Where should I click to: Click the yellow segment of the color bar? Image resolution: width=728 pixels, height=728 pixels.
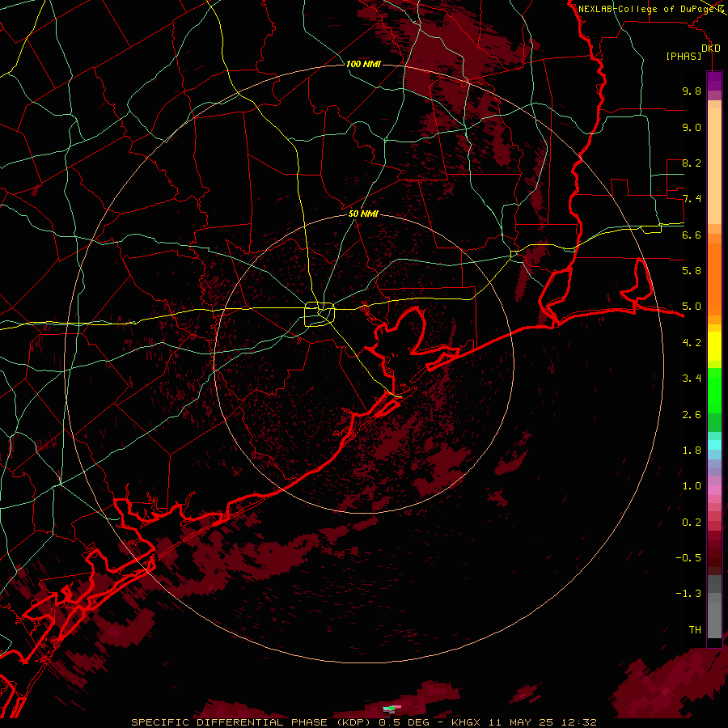(x=714, y=346)
